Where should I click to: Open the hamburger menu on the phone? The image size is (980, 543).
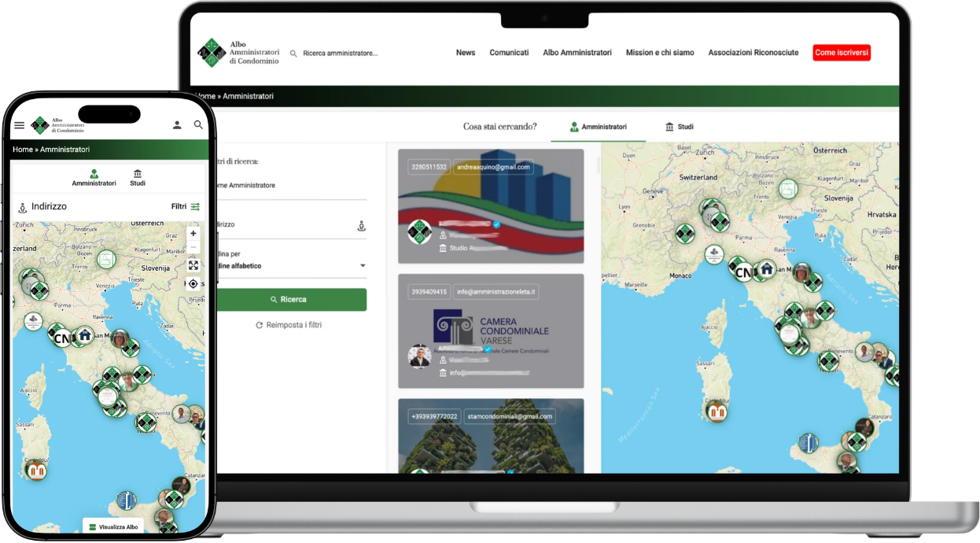point(20,125)
